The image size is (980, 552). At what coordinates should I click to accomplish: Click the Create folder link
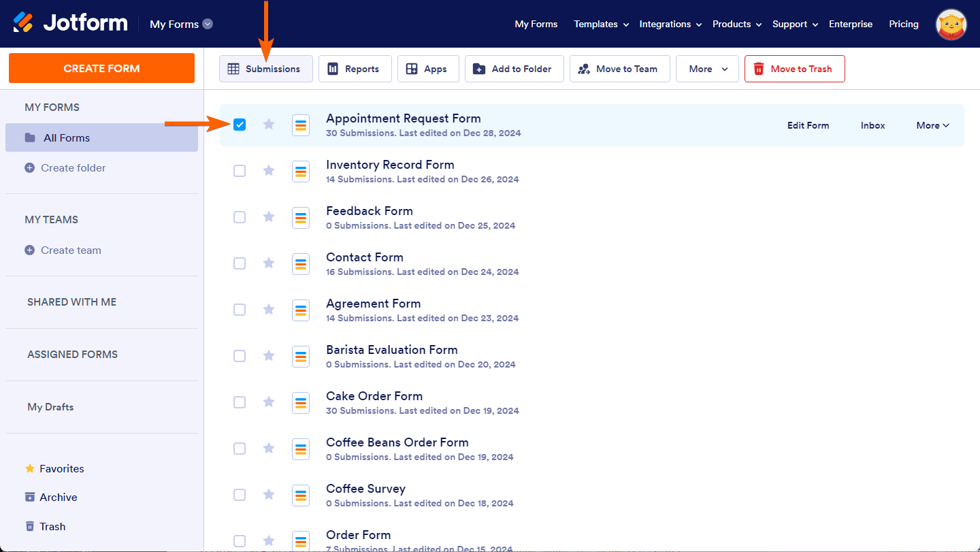point(73,167)
